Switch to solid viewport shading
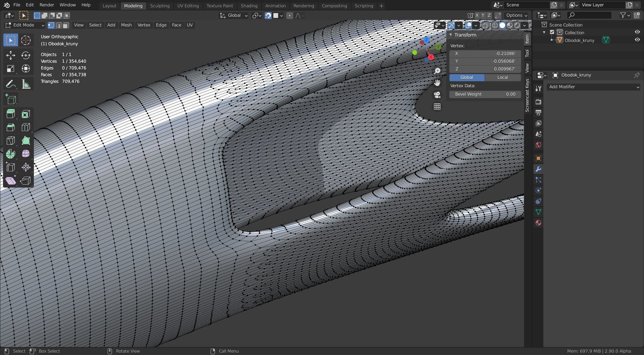 click(502, 25)
